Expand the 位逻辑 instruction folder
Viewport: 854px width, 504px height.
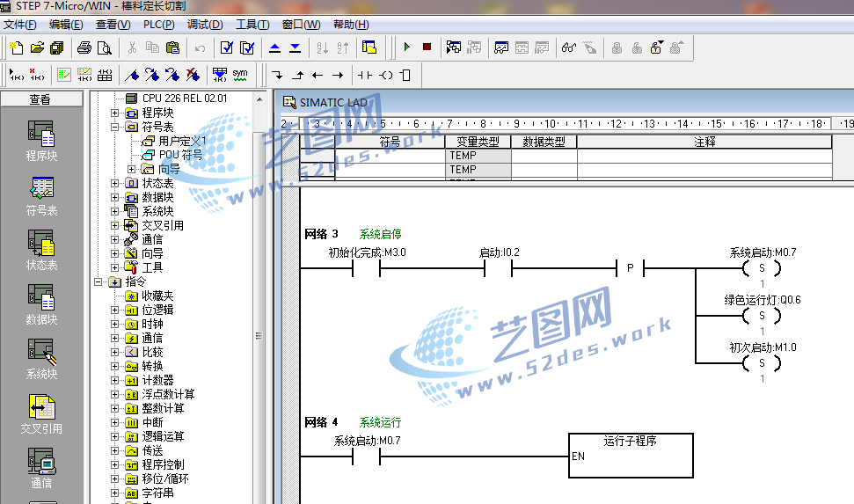pyautogui.click(x=114, y=310)
